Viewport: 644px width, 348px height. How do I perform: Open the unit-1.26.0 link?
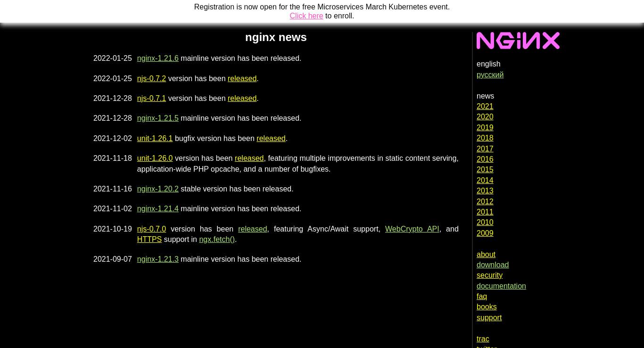point(155,158)
